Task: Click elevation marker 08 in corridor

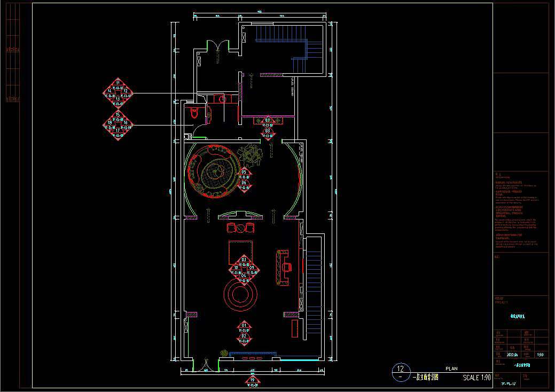Action: coord(268,133)
